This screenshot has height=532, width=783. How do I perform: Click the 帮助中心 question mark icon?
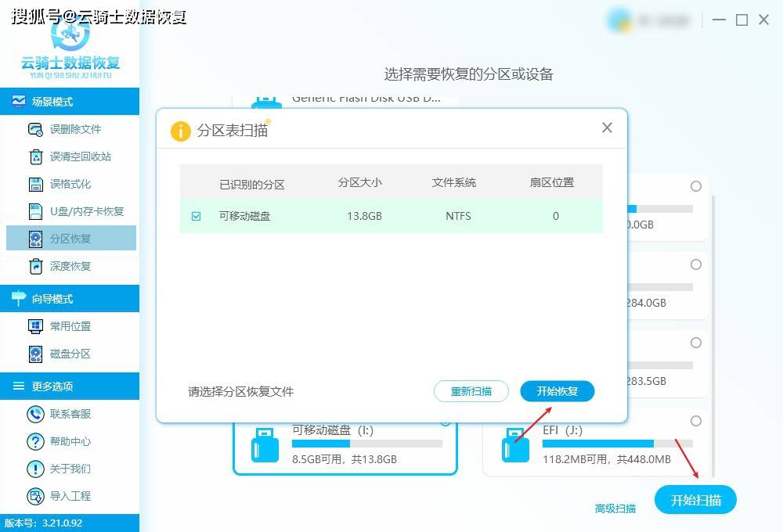(35, 442)
